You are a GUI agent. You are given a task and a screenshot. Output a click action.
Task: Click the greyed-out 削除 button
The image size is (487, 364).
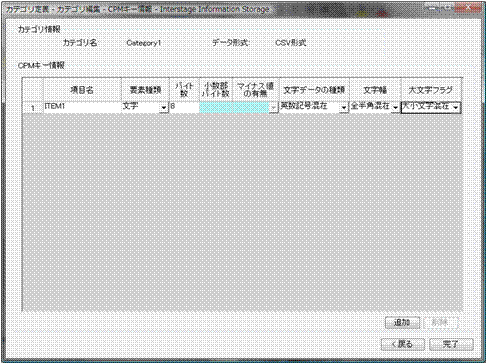(x=440, y=322)
